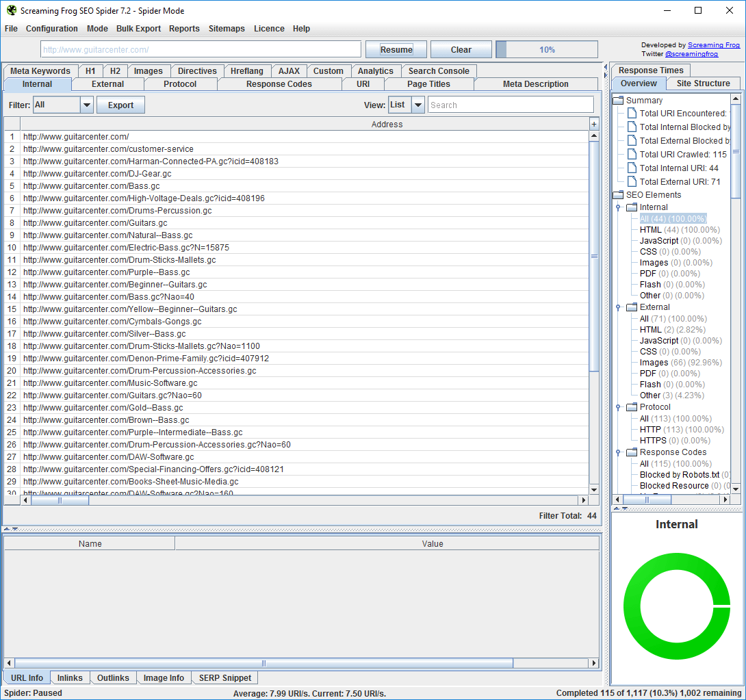Select the row ending in Cymbals-Gongs.gc
The height and width of the screenshot is (700, 746).
pos(305,322)
